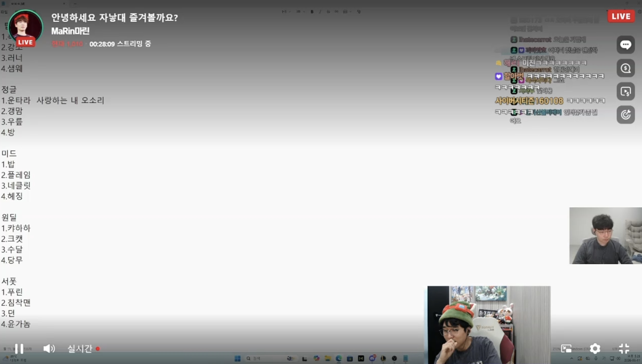642x364 pixels.
Task: Open MaRin마린 channel profile avatar
Action: point(26,28)
